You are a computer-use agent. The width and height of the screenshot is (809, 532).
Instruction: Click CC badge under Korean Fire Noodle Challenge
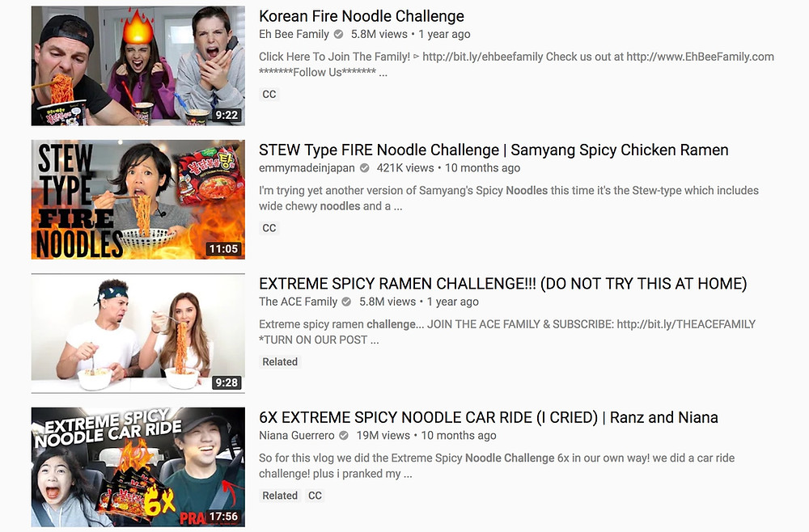pos(269,95)
